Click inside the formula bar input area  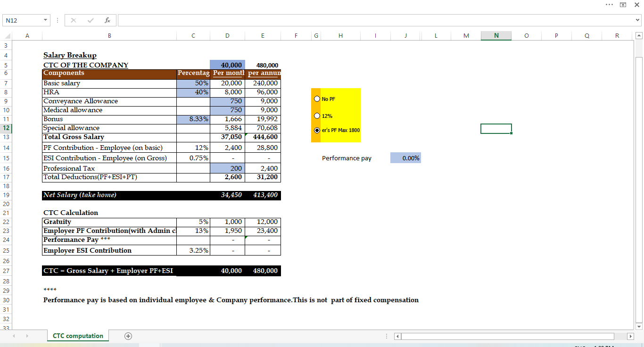pyautogui.click(x=330, y=20)
